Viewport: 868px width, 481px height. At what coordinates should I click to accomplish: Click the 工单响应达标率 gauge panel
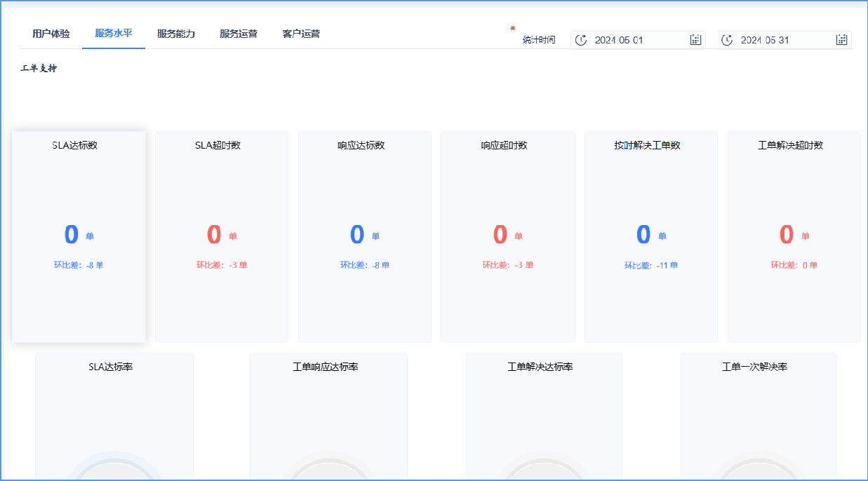tap(328, 416)
